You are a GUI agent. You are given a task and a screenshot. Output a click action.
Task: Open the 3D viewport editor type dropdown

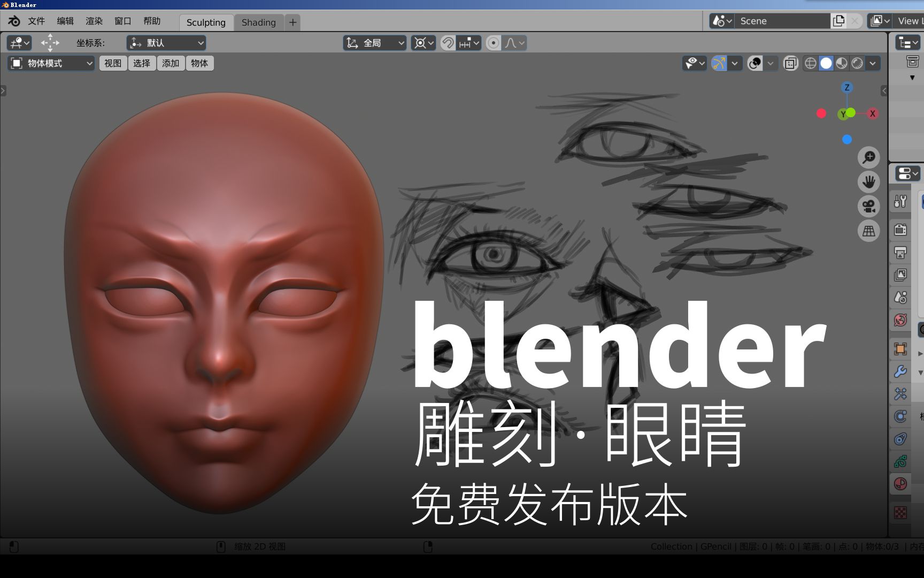(20, 43)
